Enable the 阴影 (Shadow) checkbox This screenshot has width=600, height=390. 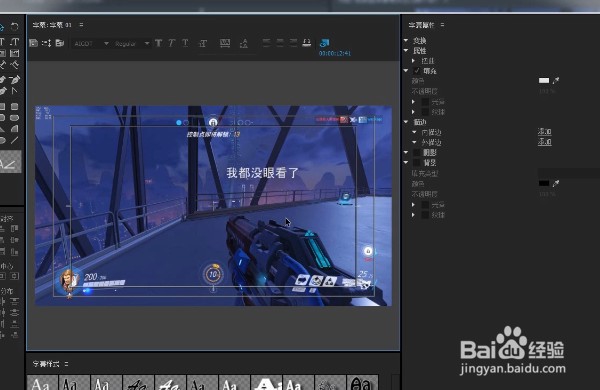[417, 152]
